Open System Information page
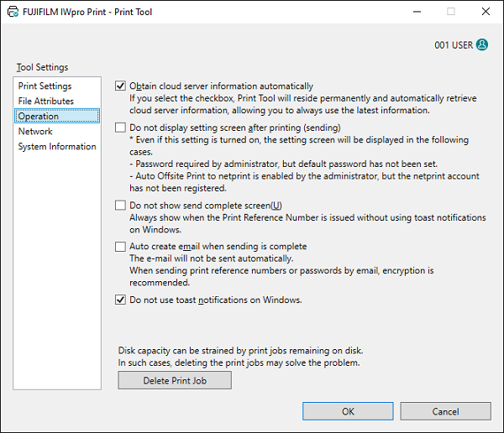Viewport: 504px width, 433px height. pyautogui.click(x=57, y=146)
